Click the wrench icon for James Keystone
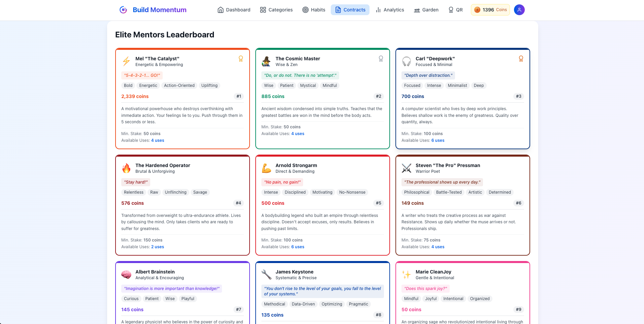The width and height of the screenshot is (644, 324). pos(266,274)
